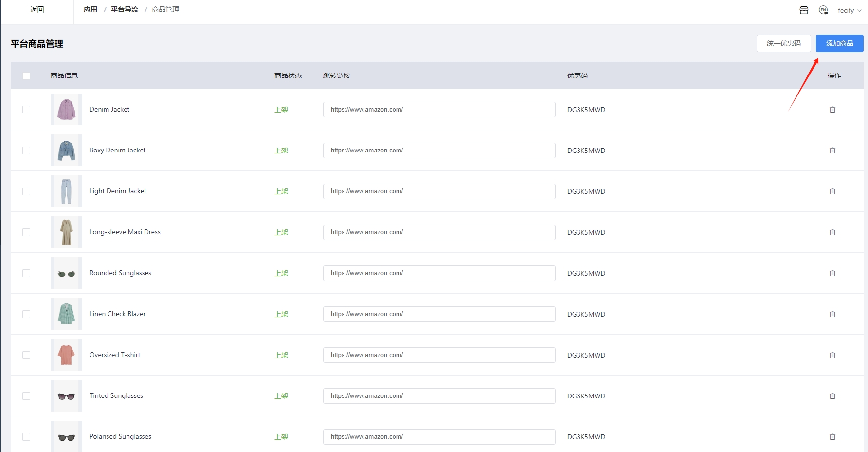Select the Boxy Denim Jacket checkbox
The height and width of the screenshot is (452, 868).
26,151
